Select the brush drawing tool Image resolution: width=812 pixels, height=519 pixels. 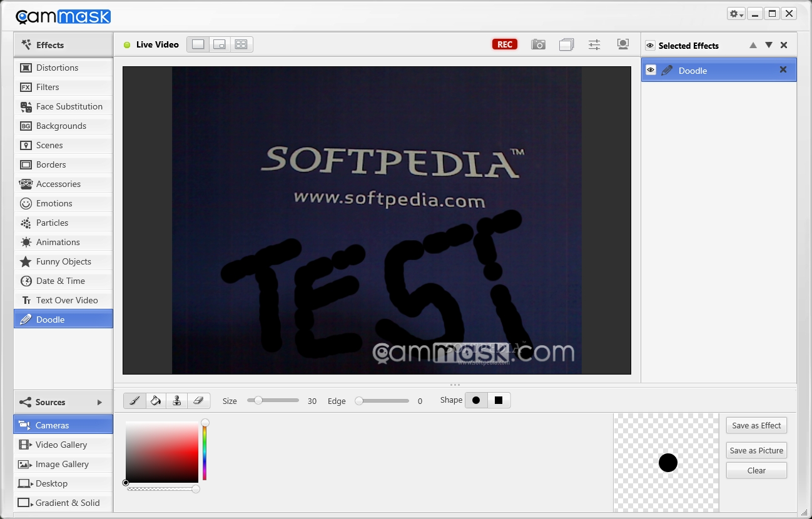(x=135, y=400)
